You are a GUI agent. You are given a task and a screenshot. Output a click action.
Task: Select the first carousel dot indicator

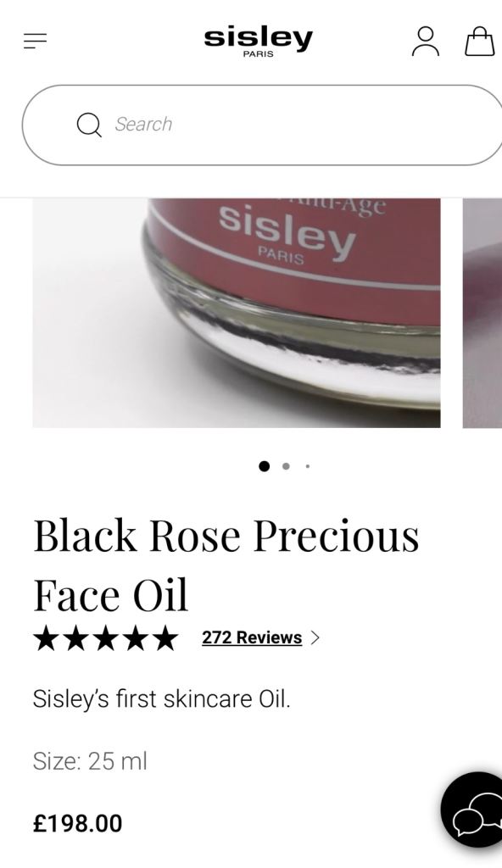(x=265, y=466)
